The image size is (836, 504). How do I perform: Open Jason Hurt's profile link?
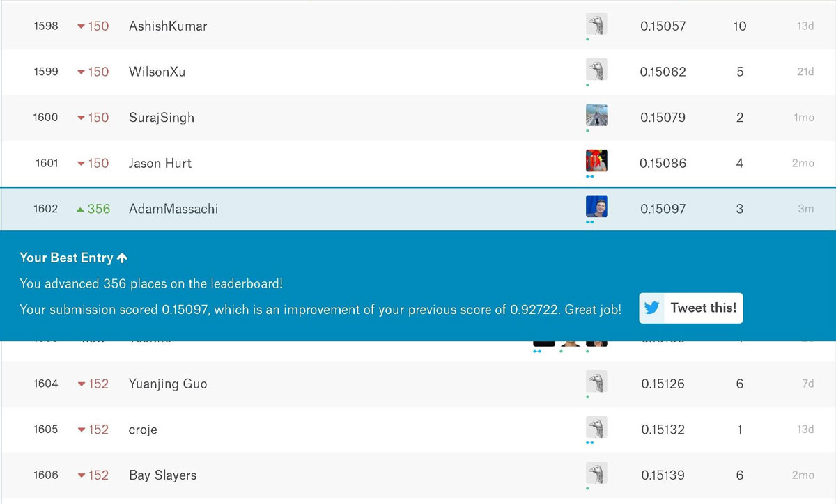(x=160, y=163)
